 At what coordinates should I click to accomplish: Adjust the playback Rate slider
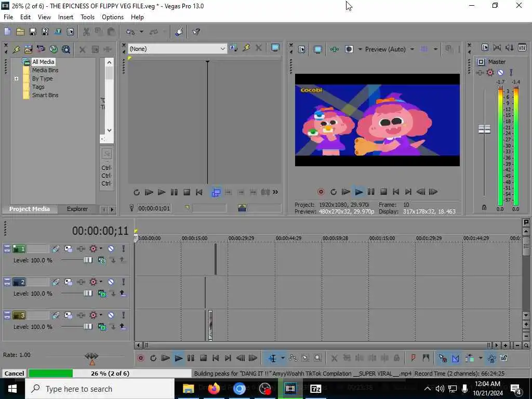[91, 356]
